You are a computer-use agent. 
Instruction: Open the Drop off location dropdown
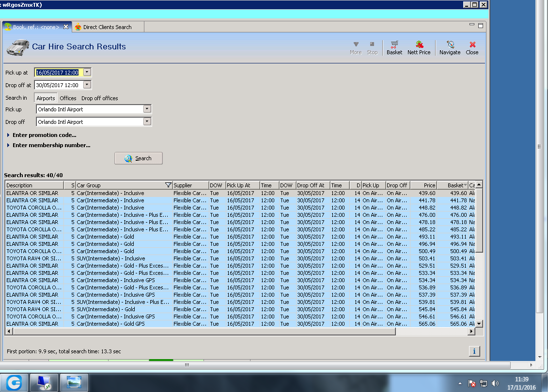click(x=147, y=122)
